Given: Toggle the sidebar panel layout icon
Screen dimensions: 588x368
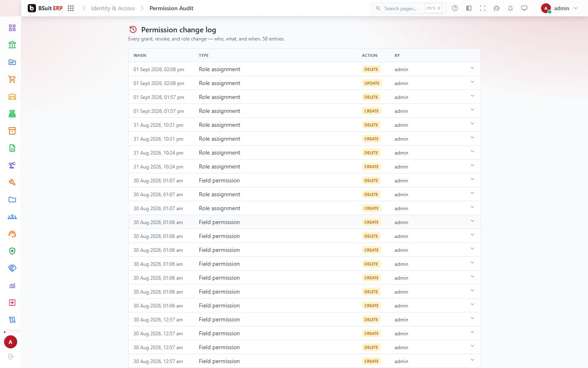Looking at the screenshot, I should [469, 8].
